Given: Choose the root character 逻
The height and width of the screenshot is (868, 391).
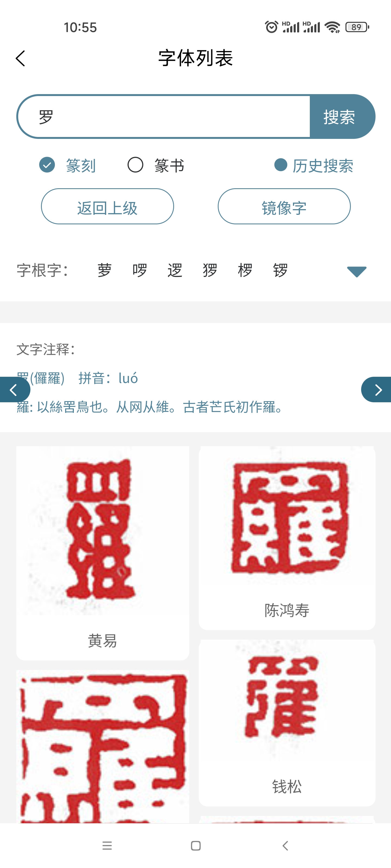Looking at the screenshot, I should coord(175,270).
